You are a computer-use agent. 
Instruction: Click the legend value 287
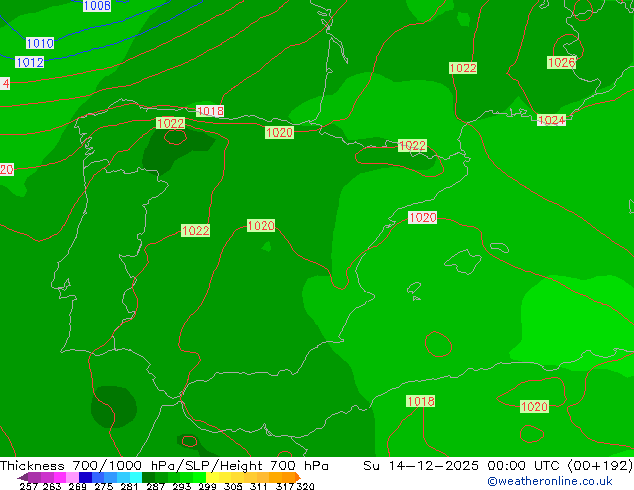point(155,486)
